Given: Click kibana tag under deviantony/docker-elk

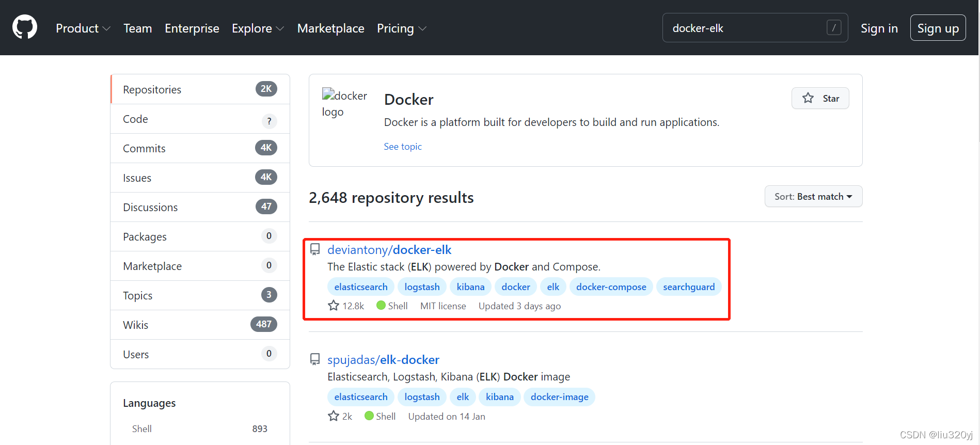Looking at the screenshot, I should 470,287.
